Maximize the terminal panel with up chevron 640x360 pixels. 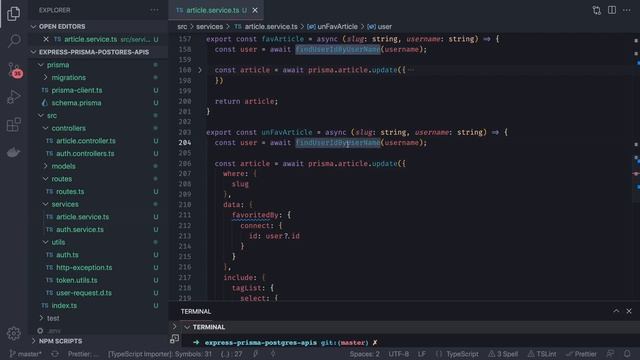(x=616, y=311)
